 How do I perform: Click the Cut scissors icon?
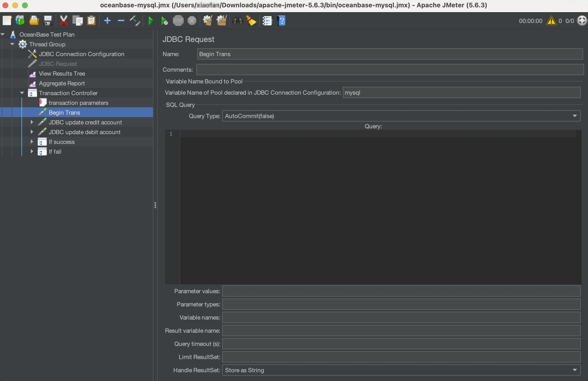(63, 21)
